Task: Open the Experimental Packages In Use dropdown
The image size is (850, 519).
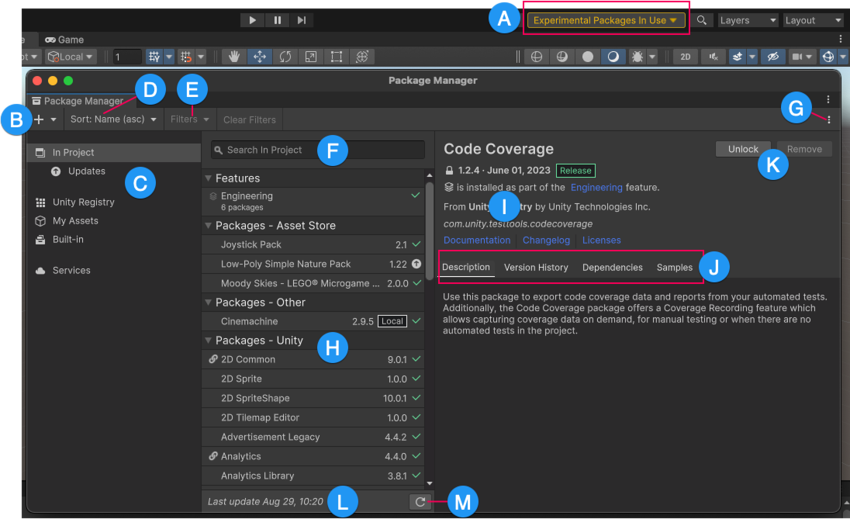Action: pyautogui.click(x=605, y=20)
